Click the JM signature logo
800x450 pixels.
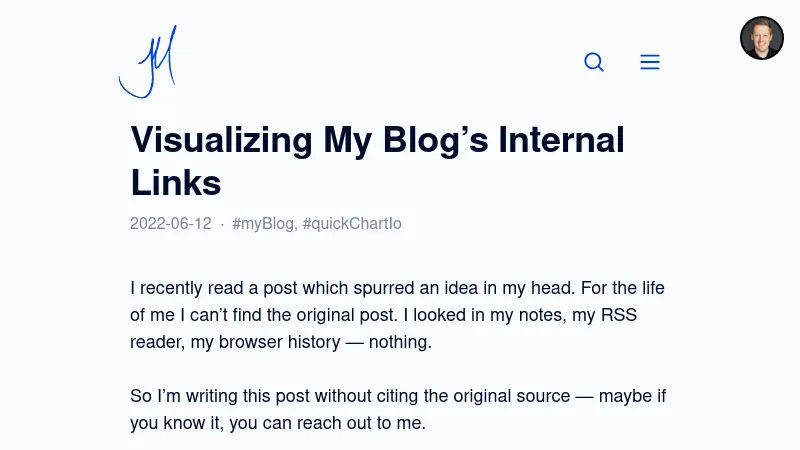148,62
